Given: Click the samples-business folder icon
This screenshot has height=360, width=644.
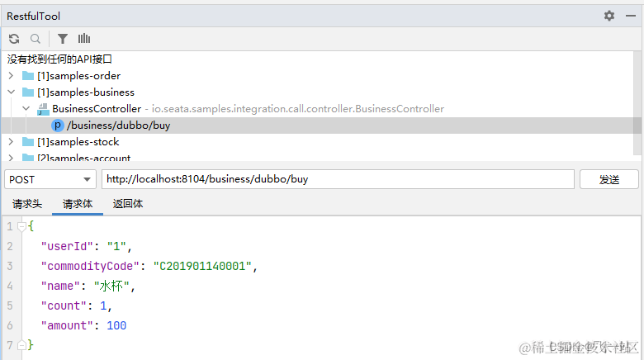Looking at the screenshot, I should point(28,92).
